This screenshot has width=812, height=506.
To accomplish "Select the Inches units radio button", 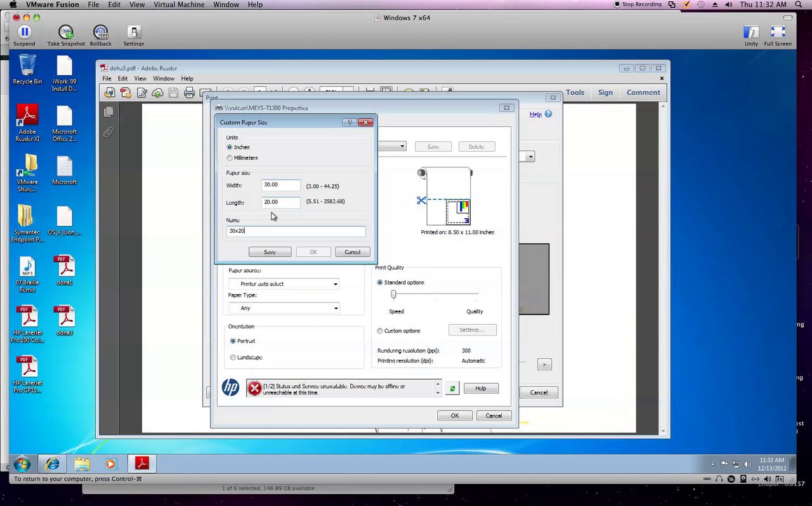I will coord(230,147).
